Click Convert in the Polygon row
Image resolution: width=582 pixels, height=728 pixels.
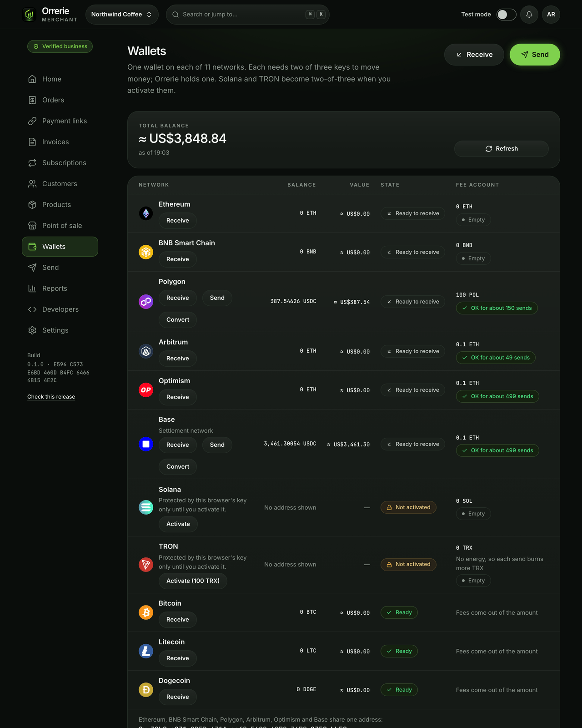coord(178,320)
